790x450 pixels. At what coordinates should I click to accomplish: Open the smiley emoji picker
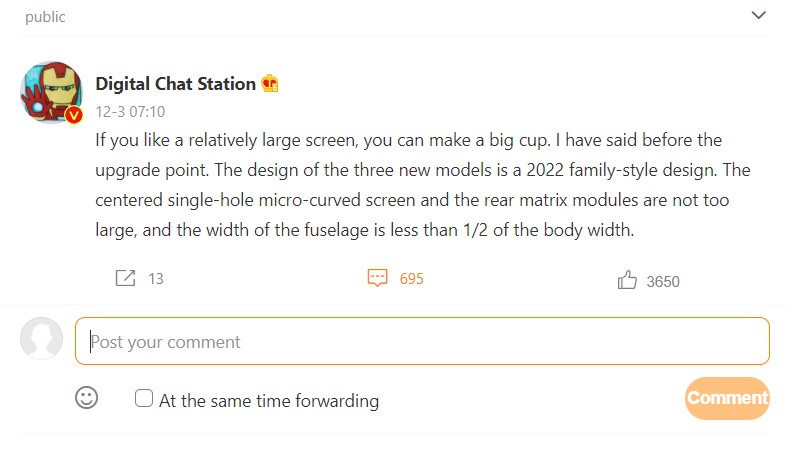click(87, 398)
